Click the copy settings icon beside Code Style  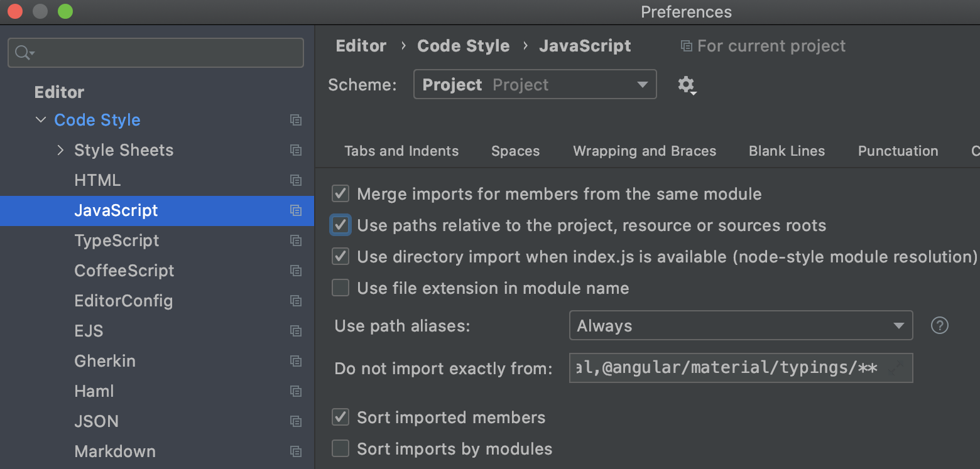point(296,120)
